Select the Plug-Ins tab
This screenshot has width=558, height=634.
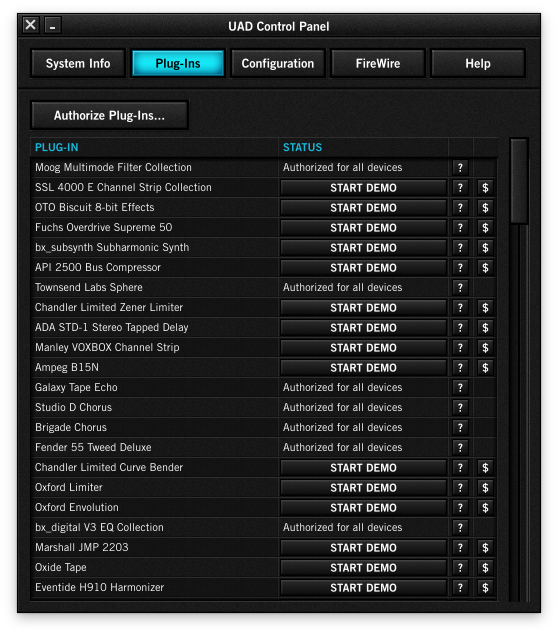(x=178, y=63)
